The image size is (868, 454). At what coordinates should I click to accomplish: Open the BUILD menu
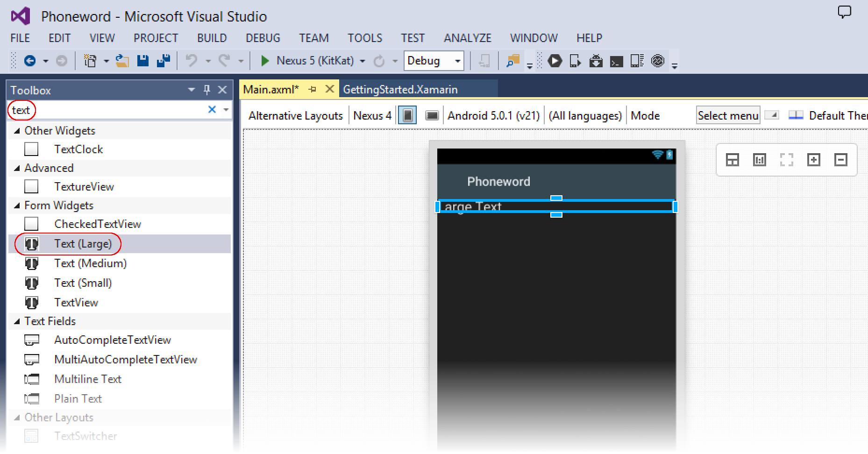click(x=212, y=38)
